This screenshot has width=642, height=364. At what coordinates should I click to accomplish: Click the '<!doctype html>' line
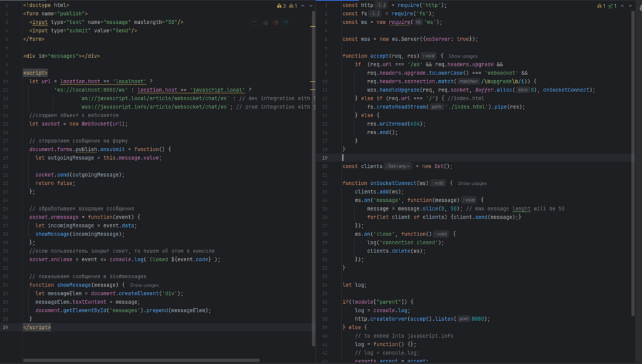click(46, 5)
